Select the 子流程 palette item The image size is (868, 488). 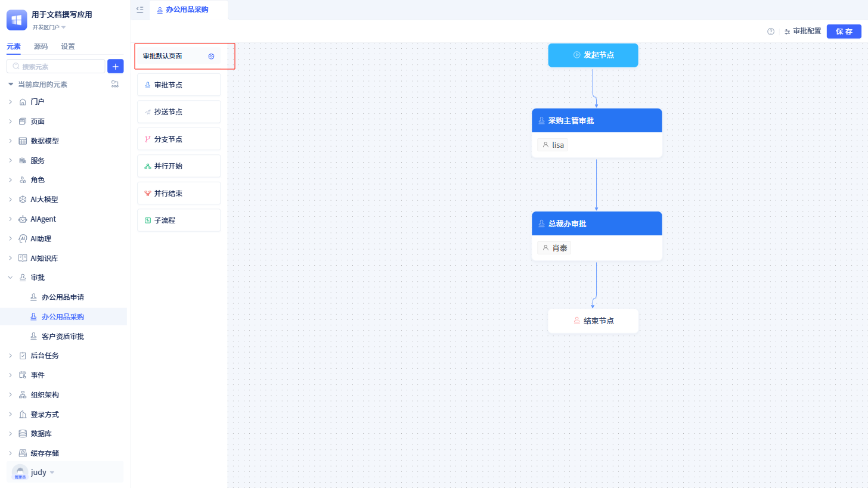pos(179,220)
